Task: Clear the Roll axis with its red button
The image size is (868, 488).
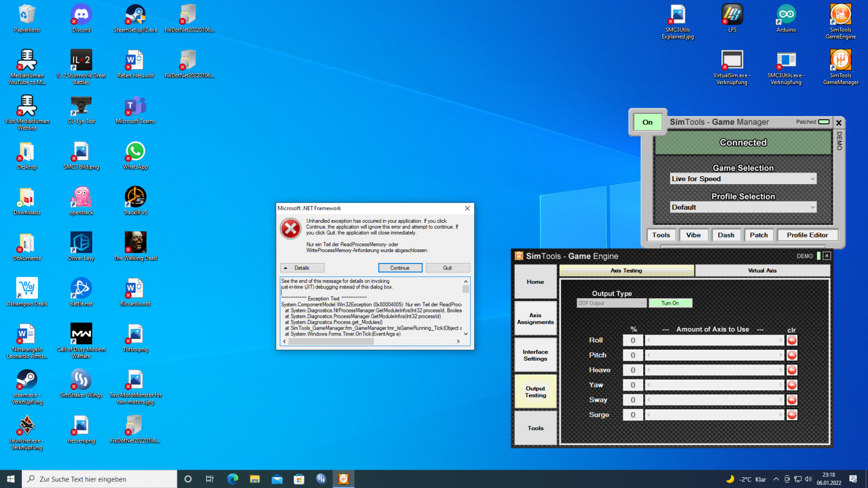Action: coord(792,341)
